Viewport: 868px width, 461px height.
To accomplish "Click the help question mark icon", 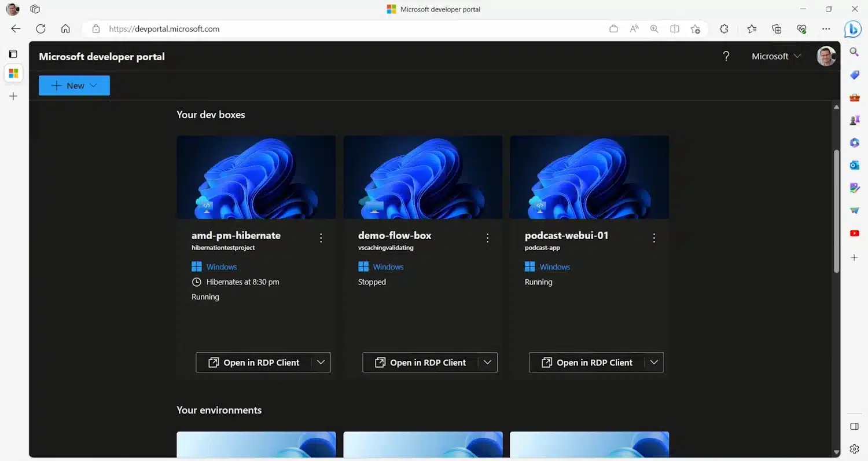I will 726,56.
